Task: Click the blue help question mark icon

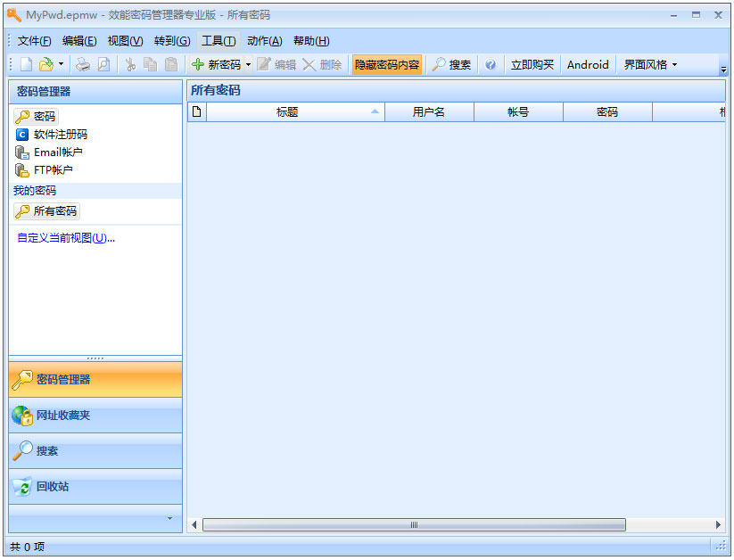Action: 491,64
